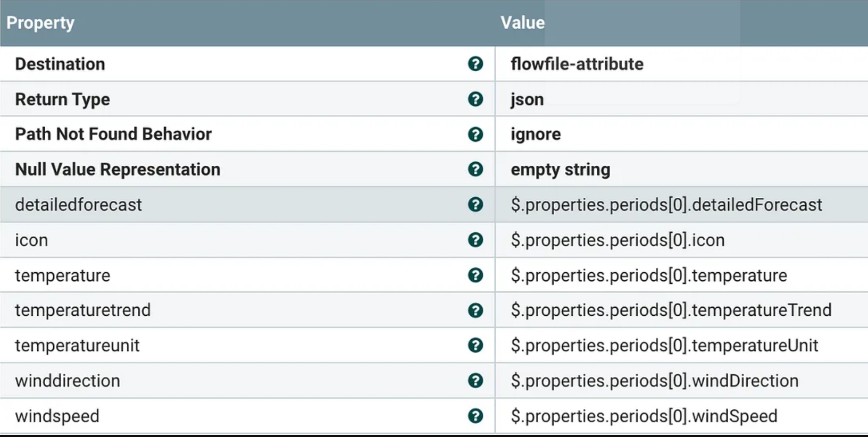
Task: Edit the $.properties.periods[0].icon value
Action: point(617,240)
